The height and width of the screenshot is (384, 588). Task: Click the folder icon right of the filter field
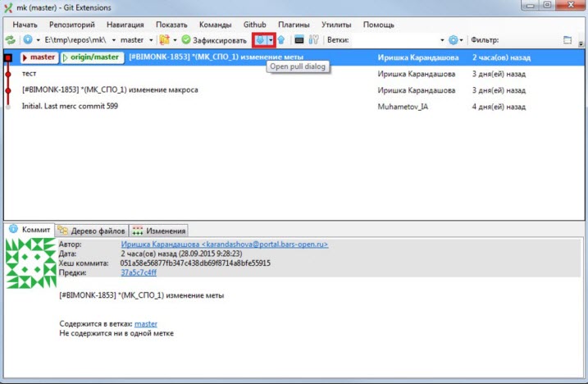[567, 39]
